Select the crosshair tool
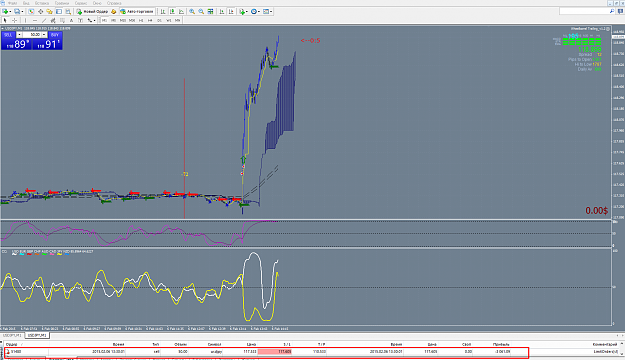The width and height of the screenshot is (625, 360). tap(14, 20)
